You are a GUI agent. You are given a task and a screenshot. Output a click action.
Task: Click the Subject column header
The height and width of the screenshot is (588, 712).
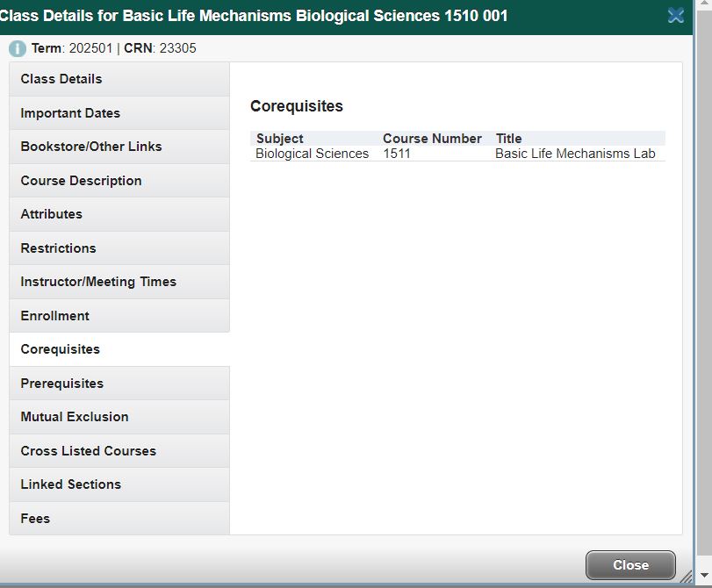[x=280, y=139]
